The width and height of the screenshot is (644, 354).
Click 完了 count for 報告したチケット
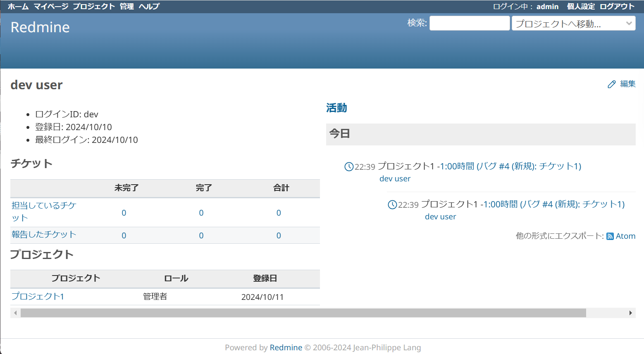(x=201, y=235)
